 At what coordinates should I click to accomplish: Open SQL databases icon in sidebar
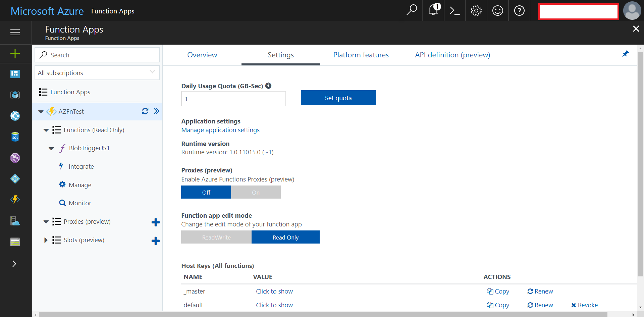point(15,137)
